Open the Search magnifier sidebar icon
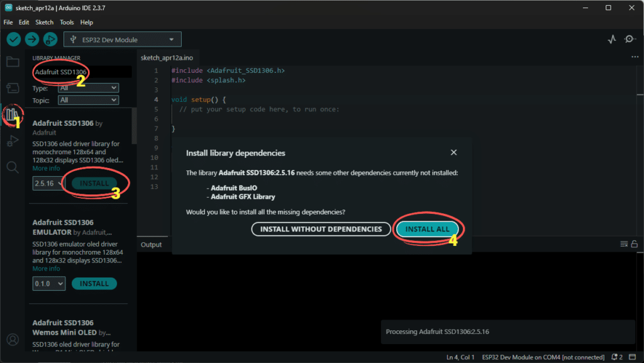Screen dimensions: 644x363 pos(13,167)
